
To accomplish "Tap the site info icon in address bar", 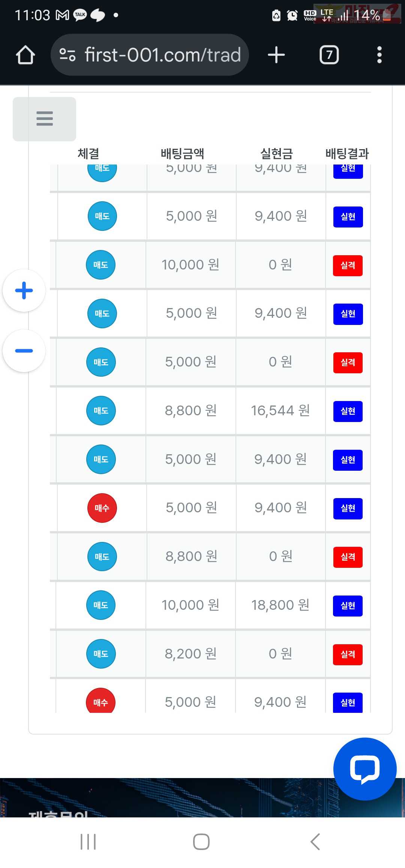I will click(x=67, y=55).
